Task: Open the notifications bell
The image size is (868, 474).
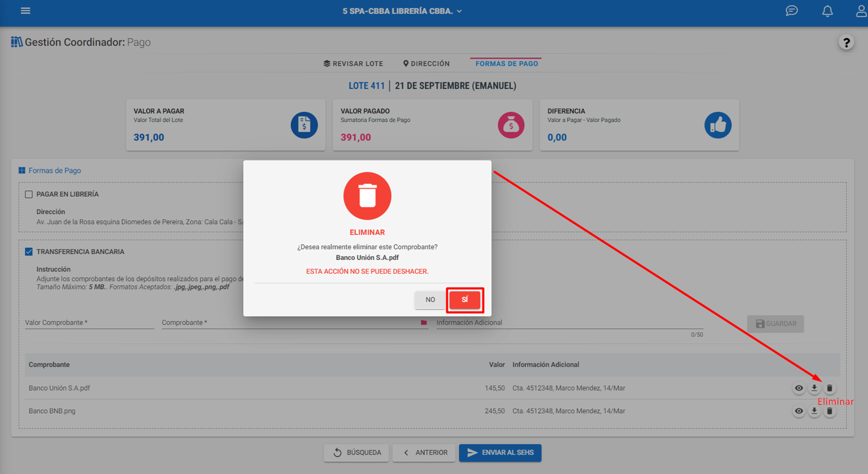Action: 828,11
